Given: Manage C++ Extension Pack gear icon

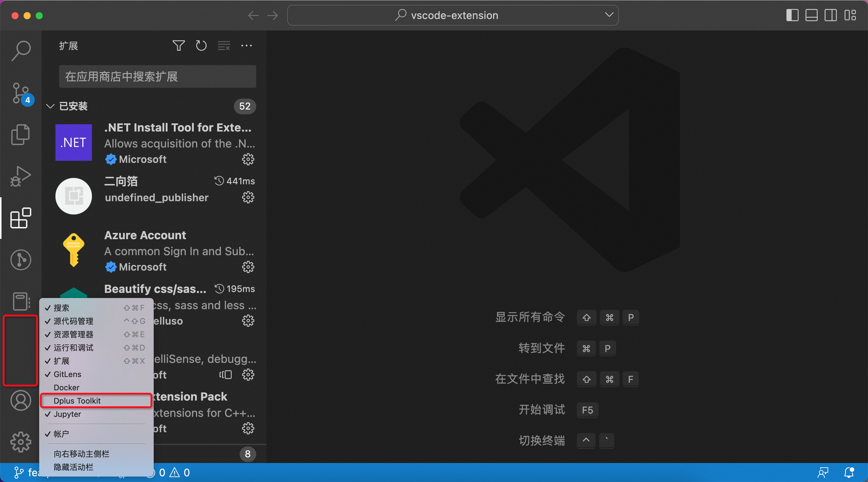Looking at the screenshot, I should pos(248,428).
